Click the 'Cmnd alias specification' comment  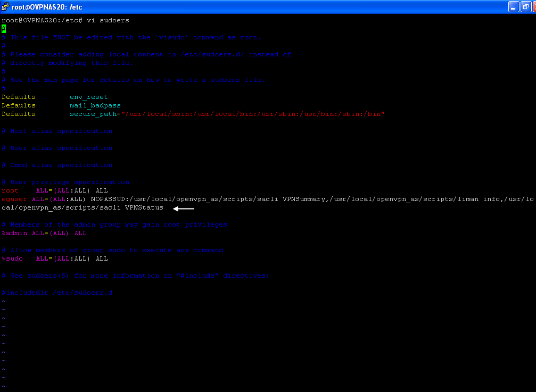(57, 165)
